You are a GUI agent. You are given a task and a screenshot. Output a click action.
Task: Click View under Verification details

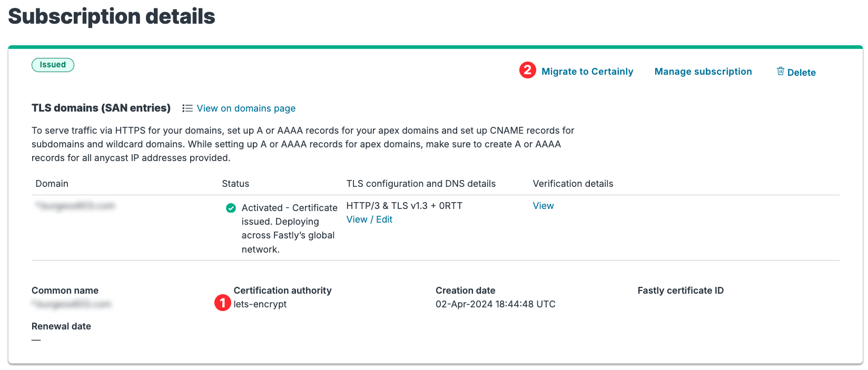pyautogui.click(x=543, y=205)
